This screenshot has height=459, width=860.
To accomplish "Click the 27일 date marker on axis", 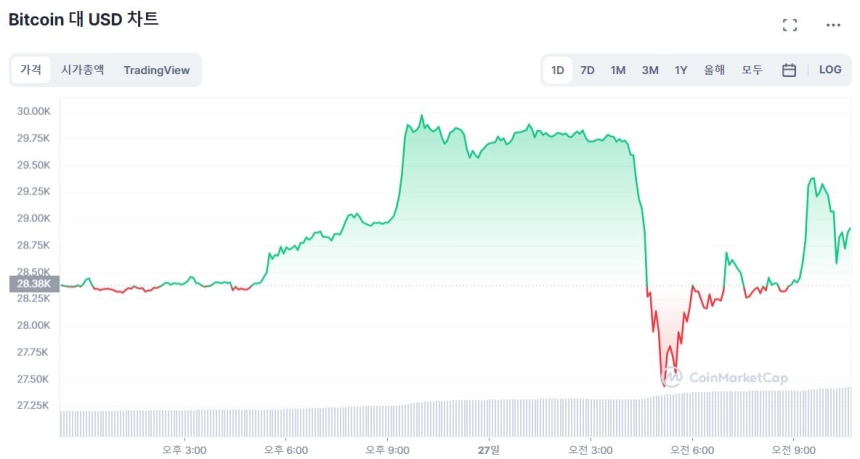I will [488, 450].
